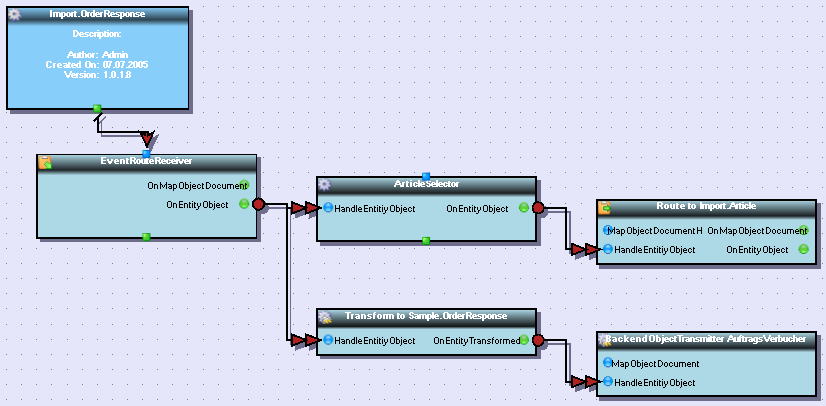The image size is (826, 406).
Task: Click blue MapObjectDocument port on BackendObjectTransmitter
Action: 606,364
